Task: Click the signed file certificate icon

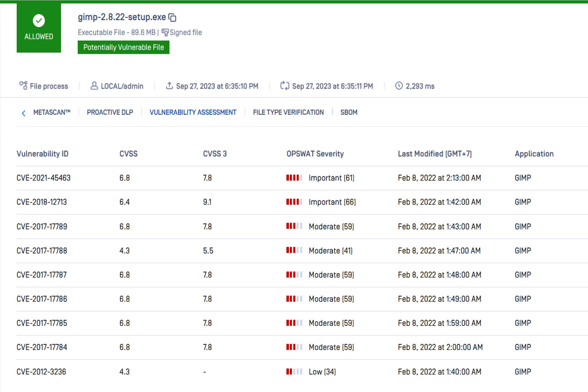Action: pos(165,32)
